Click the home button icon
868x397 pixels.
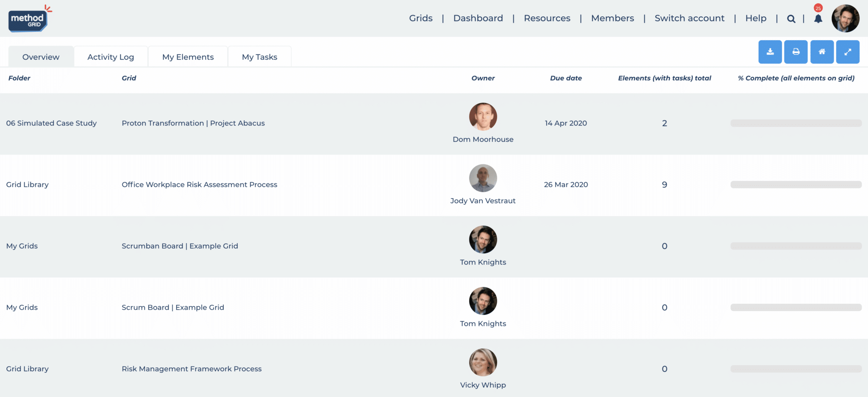click(822, 52)
